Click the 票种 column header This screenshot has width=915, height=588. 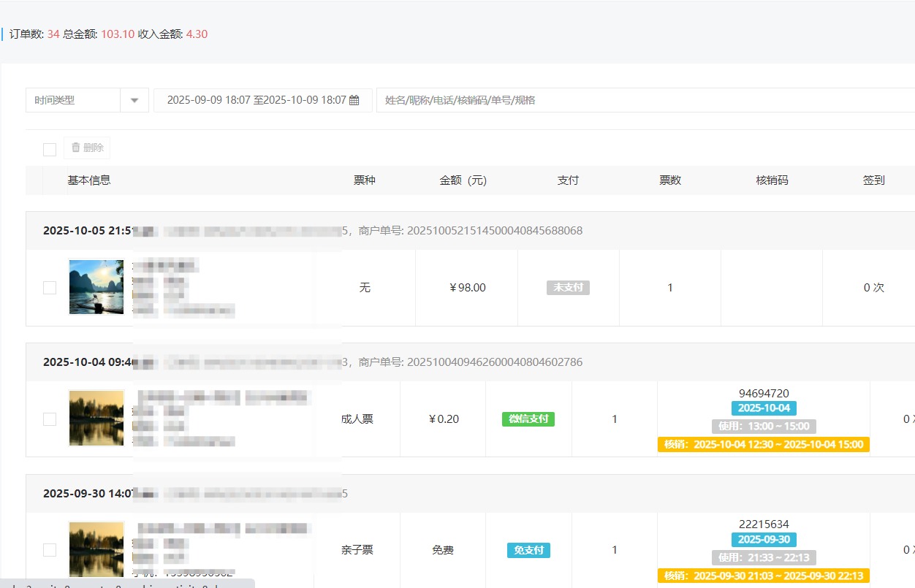(x=365, y=180)
